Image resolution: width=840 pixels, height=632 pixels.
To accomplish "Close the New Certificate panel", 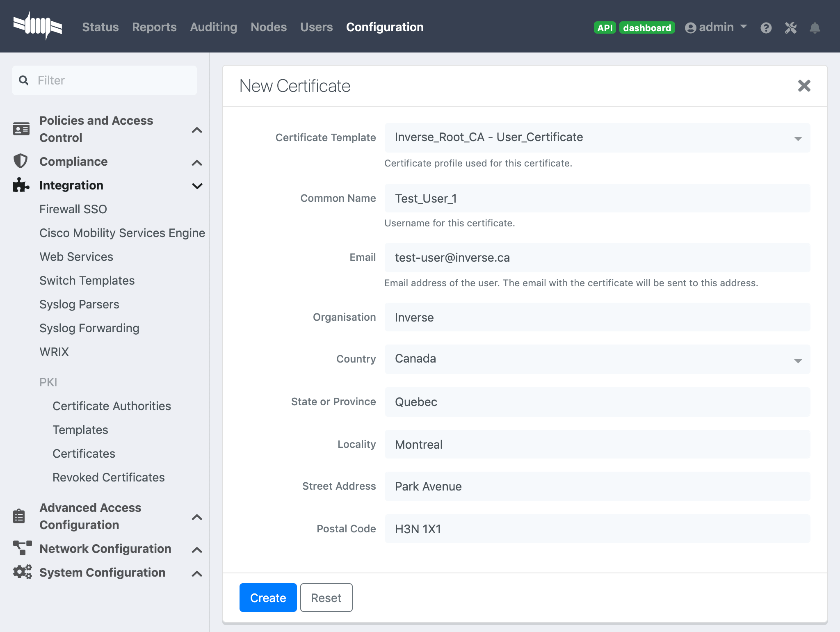I will pyautogui.click(x=804, y=86).
